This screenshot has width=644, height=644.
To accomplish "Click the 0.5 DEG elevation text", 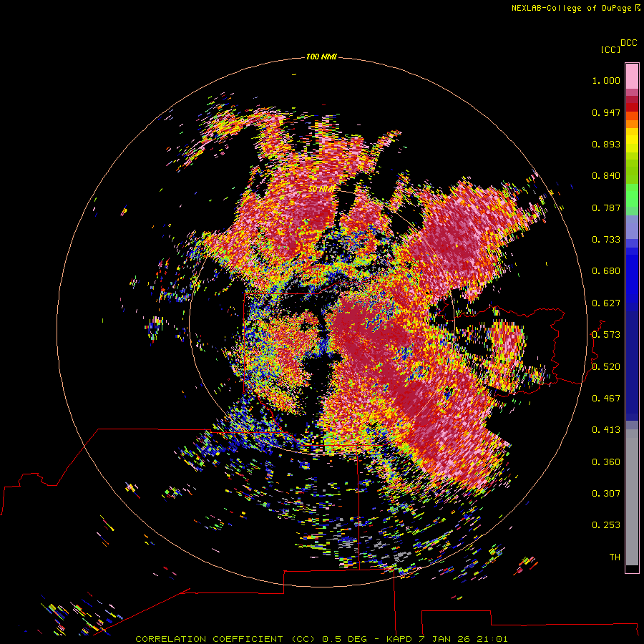I will [345, 639].
